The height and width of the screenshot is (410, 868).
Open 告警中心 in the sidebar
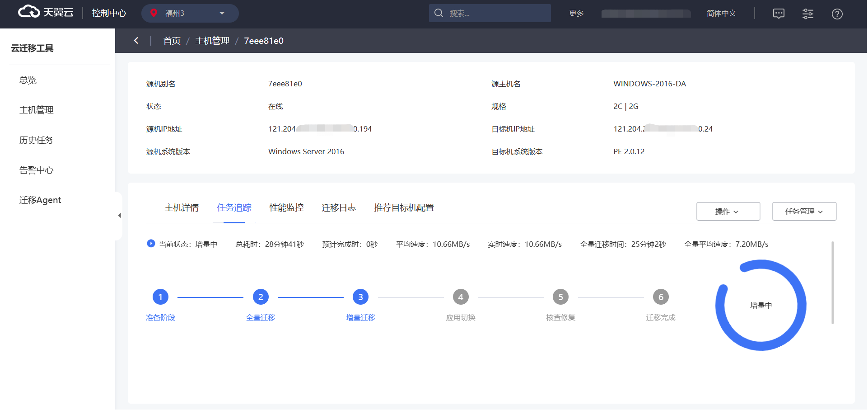pyautogui.click(x=37, y=170)
